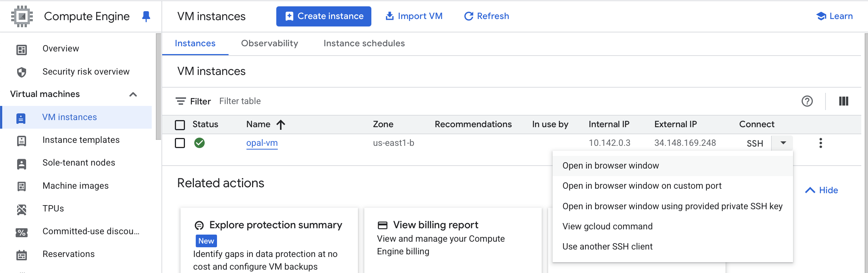868x273 pixels.
Task: Click the Security risk overview shield icon
Action: 22,72
